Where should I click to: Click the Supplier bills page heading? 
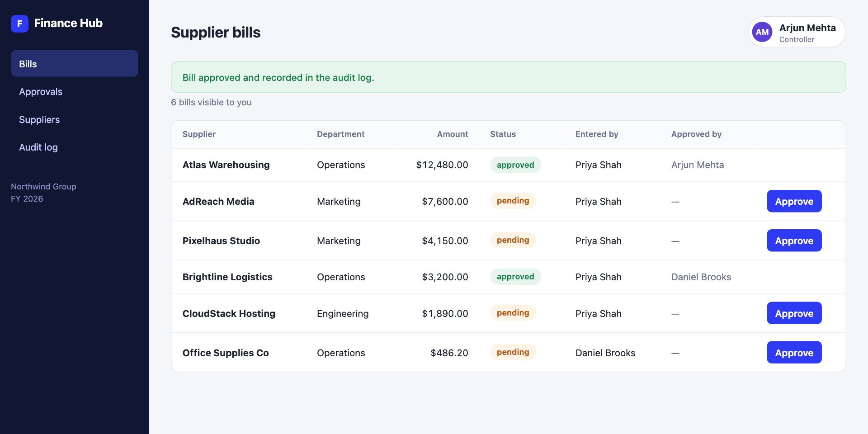(216, 33)
